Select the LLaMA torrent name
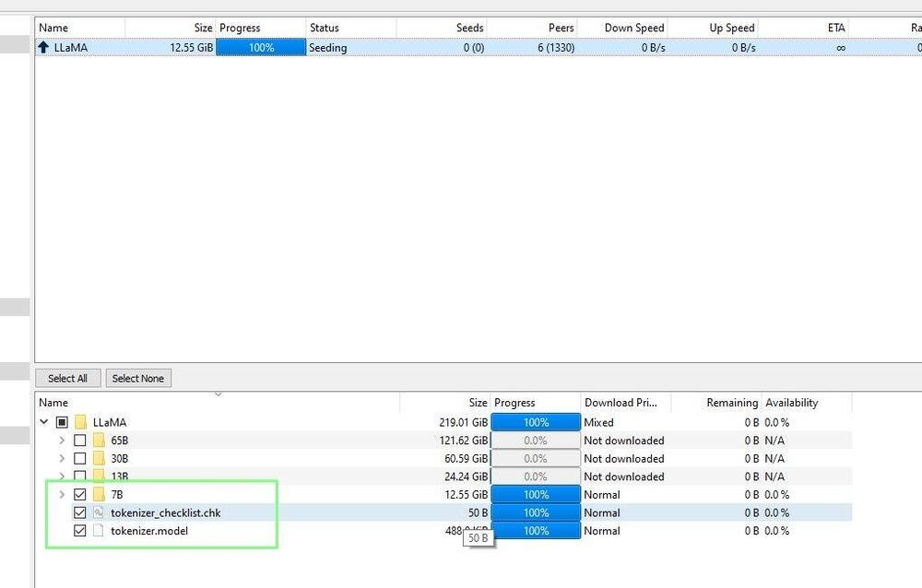922x588 pixels. coord(71,47)
